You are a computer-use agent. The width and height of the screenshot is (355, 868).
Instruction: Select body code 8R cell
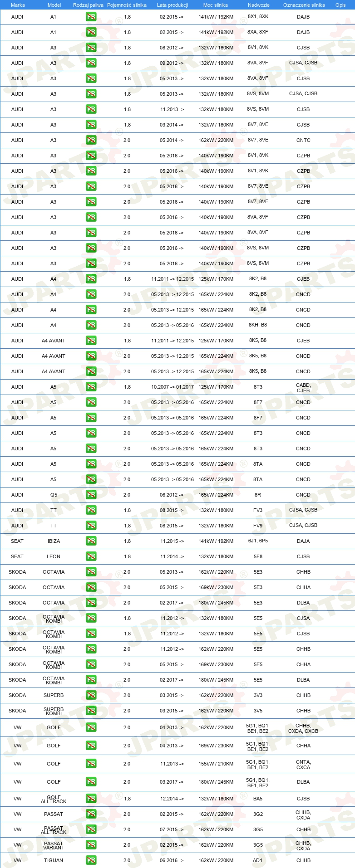[x=258, y=495]
